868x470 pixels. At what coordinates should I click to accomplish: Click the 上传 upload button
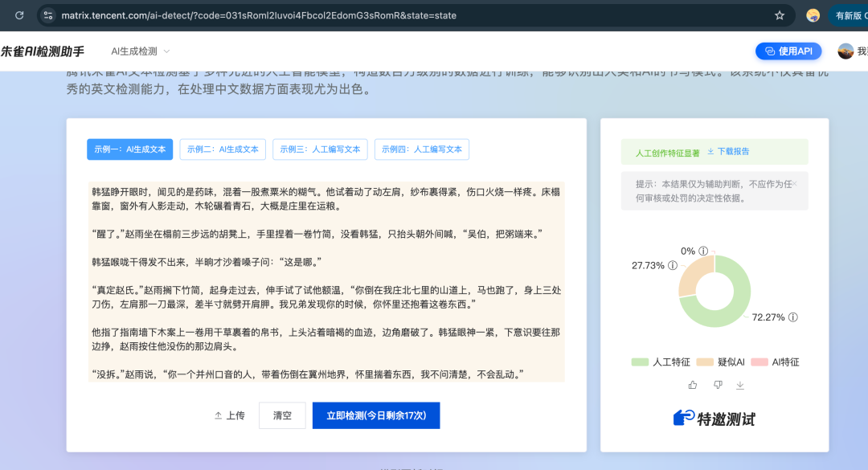230,415
